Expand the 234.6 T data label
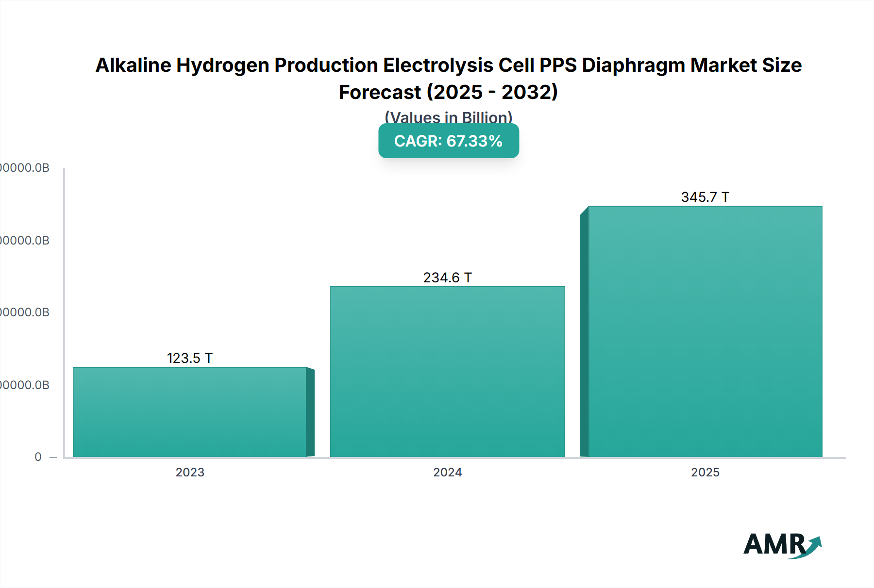Image resolution: width=874 pixels, height=588 pixels. pos(447,278)
